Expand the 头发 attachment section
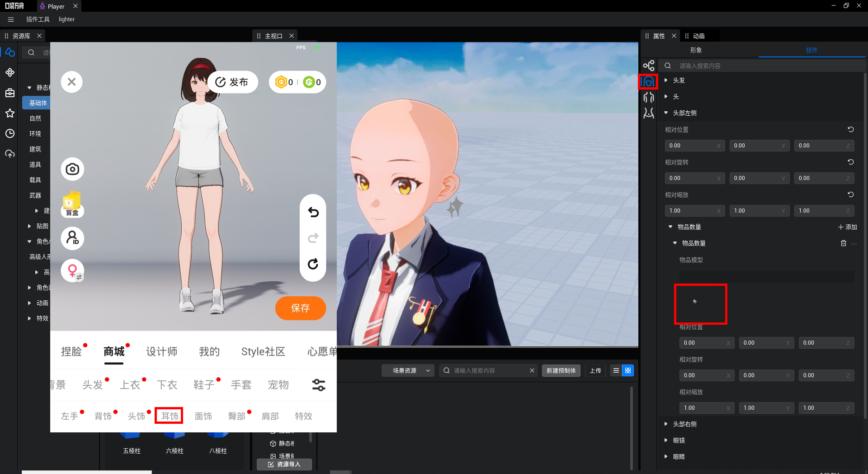The image size is (868, 474). pyautogui.click(x=666, y=80)
